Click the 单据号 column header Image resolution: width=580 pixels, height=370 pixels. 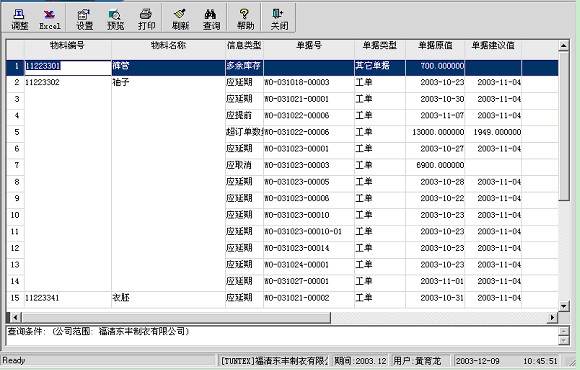308,46
